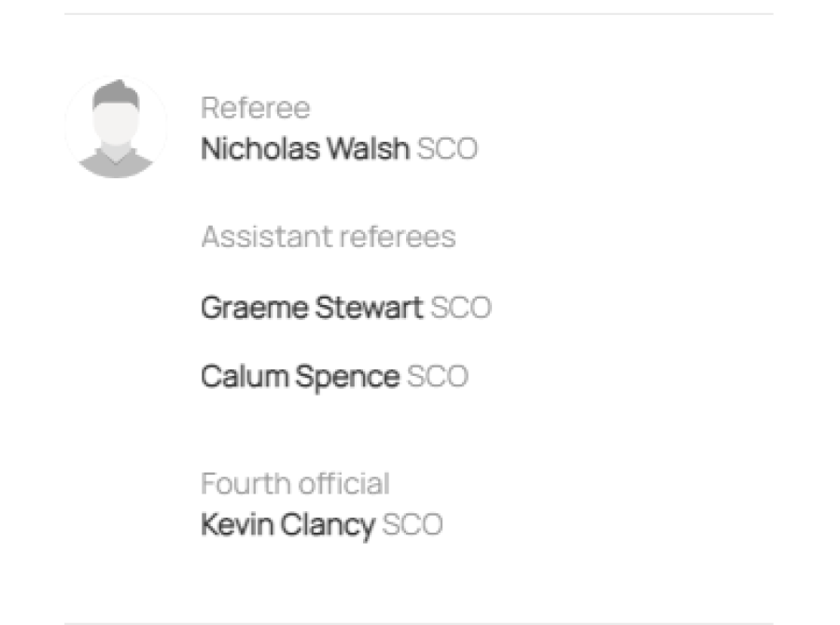840x625 pixels.
Task: Click the surname Walsh
Action: [x=369, y=148]
